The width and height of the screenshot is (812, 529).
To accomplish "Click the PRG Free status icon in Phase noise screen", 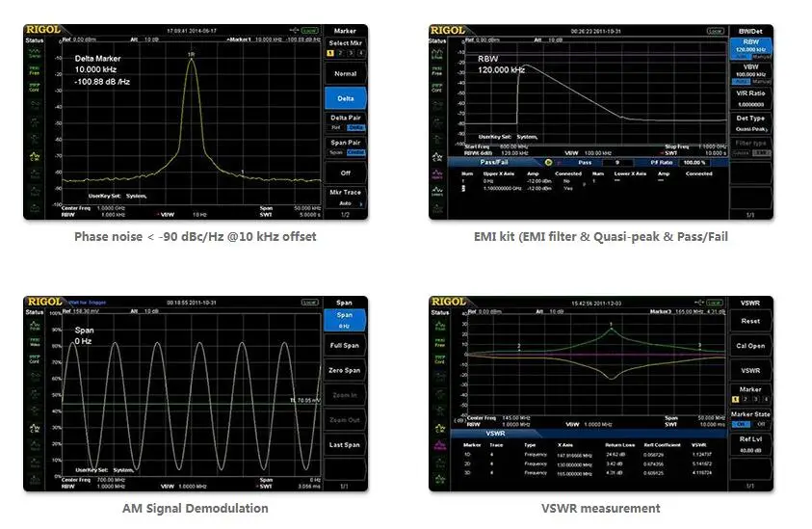I will coord(34,70).
